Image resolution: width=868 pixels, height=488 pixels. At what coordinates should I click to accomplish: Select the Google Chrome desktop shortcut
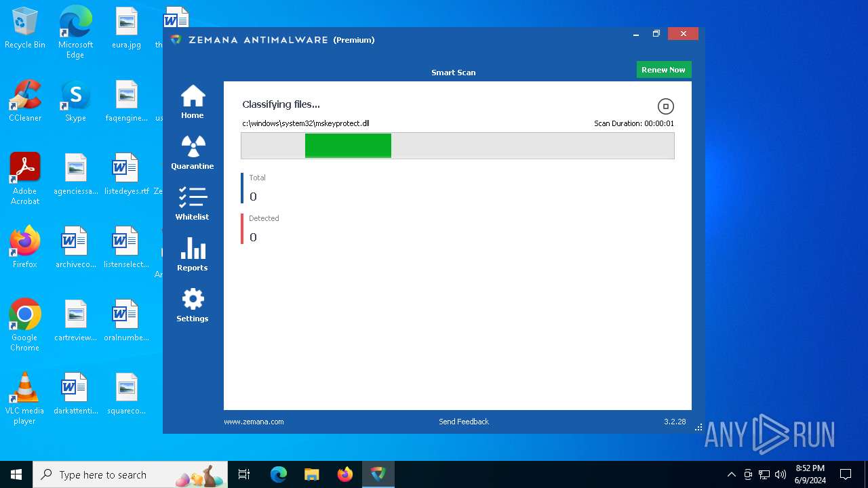click(25, 325)
